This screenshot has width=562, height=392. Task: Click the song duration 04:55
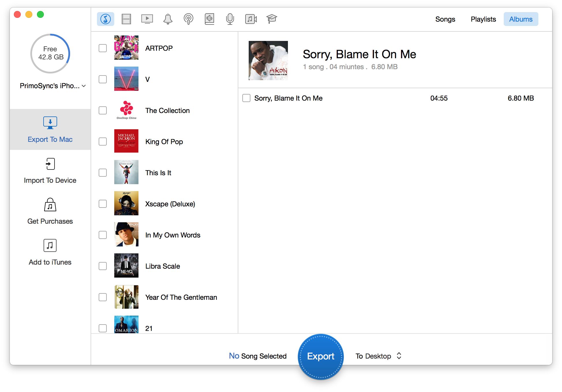(439, 98)
